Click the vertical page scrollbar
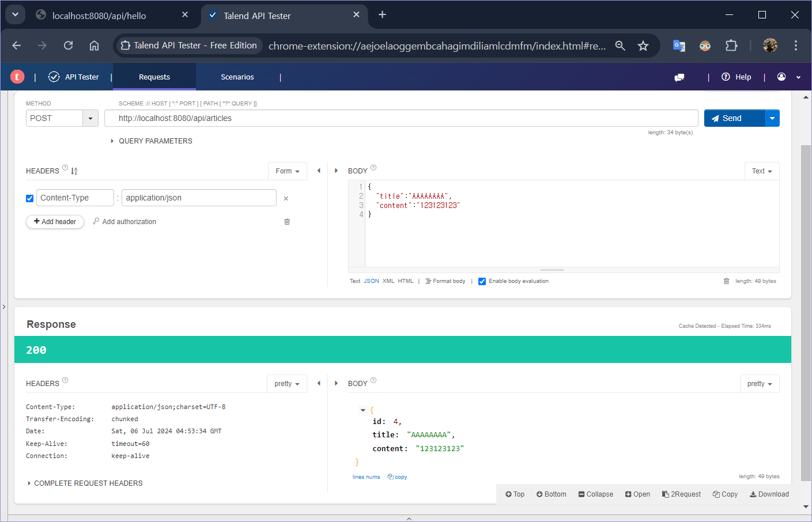This screenshot has height=522, width=812. 806,313
